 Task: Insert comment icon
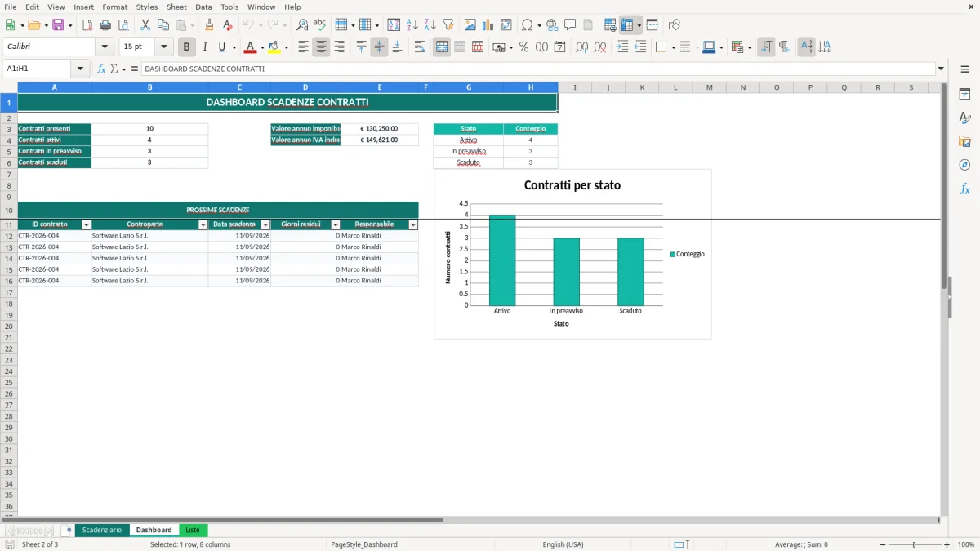coord(570,25)
